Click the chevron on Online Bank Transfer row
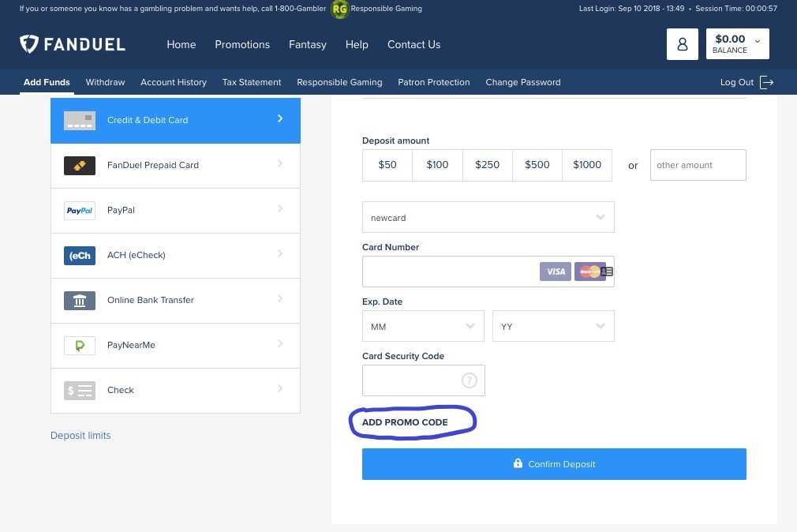797x532 pixels. 280,298
